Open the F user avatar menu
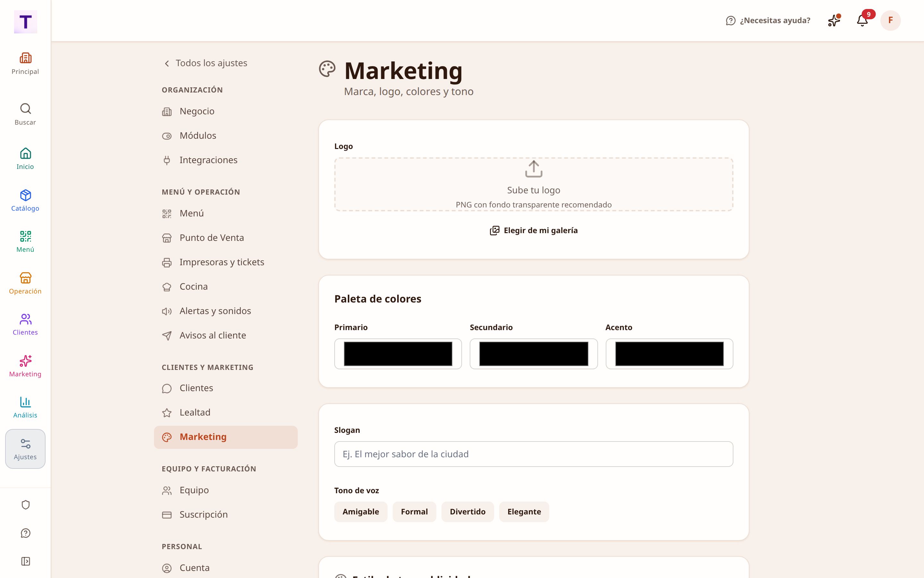The image size is (924, 578). tap(890, 20)
